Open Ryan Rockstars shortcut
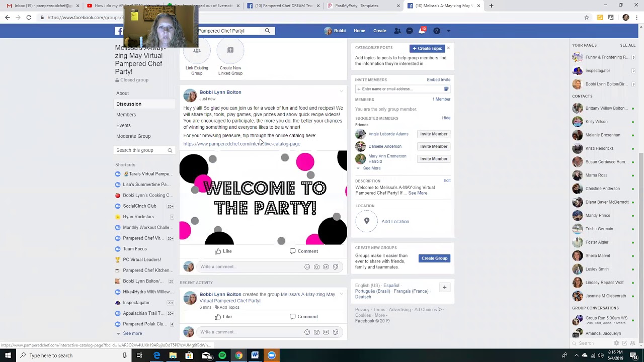Image resolution: width=644 pixels, height=362 pixels. (x=138, y=217)
